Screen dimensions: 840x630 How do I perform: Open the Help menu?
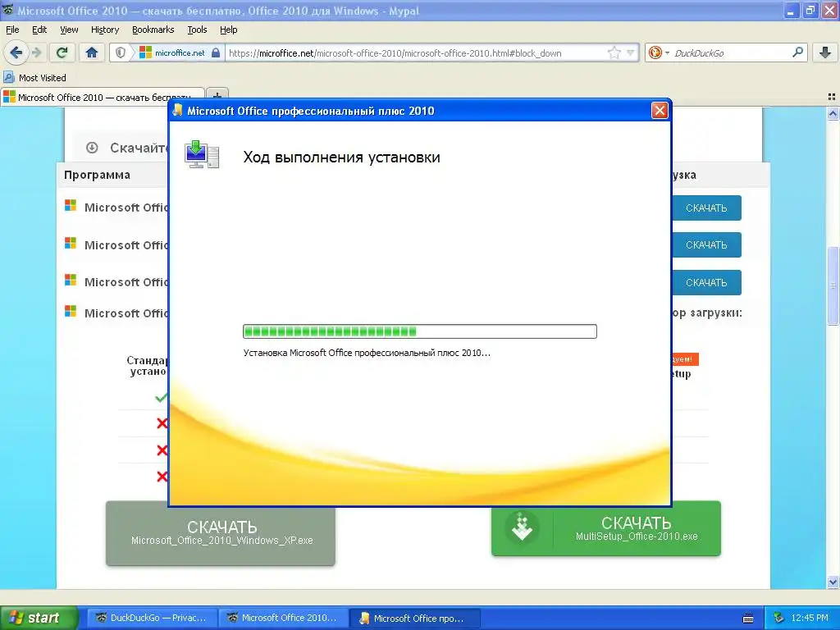tap(229, 30)
